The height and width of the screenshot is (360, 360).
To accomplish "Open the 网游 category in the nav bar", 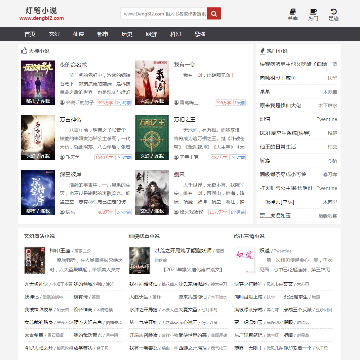I will [x=151, y=34].
